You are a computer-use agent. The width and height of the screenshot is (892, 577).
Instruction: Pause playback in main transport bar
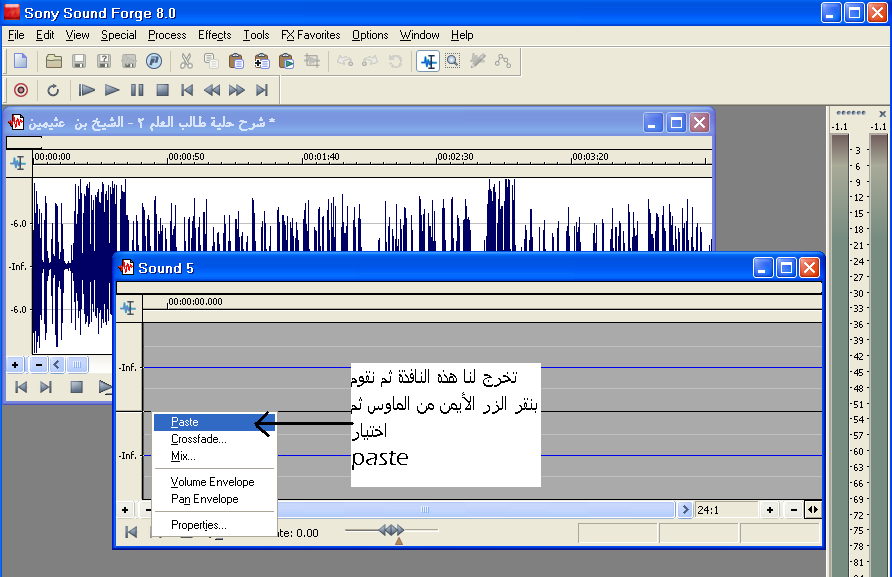tap(137, 90)
